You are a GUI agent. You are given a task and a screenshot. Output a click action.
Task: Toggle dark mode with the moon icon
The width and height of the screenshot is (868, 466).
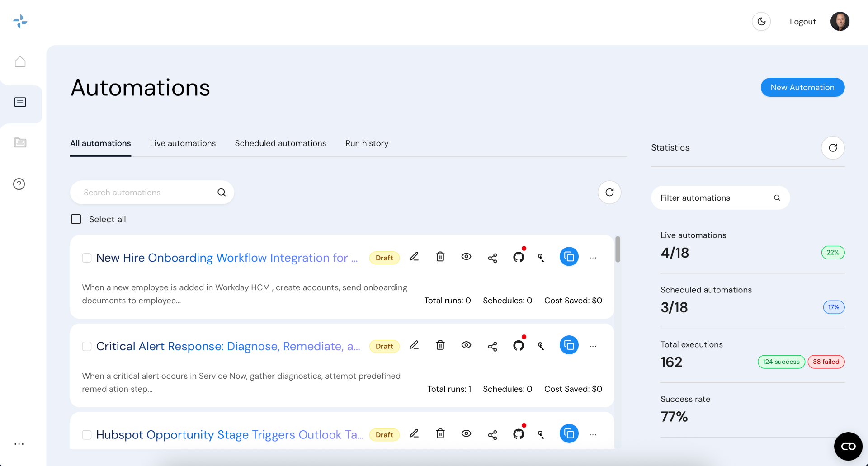pos(761,21)
